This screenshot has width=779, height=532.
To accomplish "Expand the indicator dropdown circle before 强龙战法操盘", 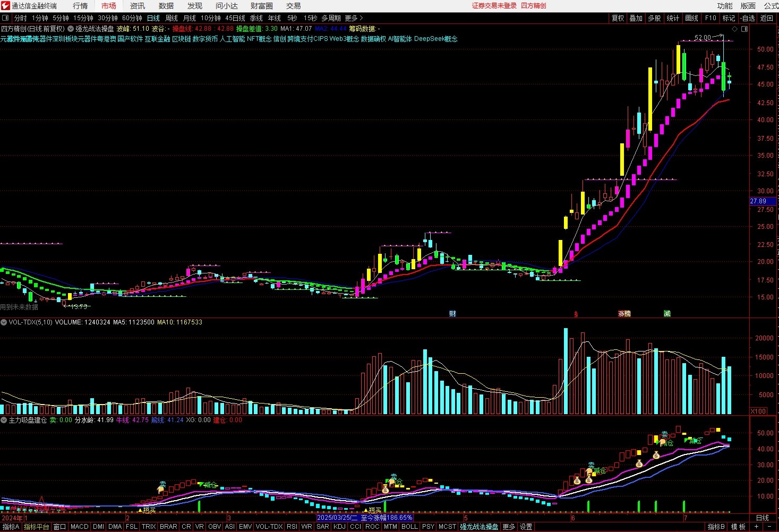I will (71, 29).
